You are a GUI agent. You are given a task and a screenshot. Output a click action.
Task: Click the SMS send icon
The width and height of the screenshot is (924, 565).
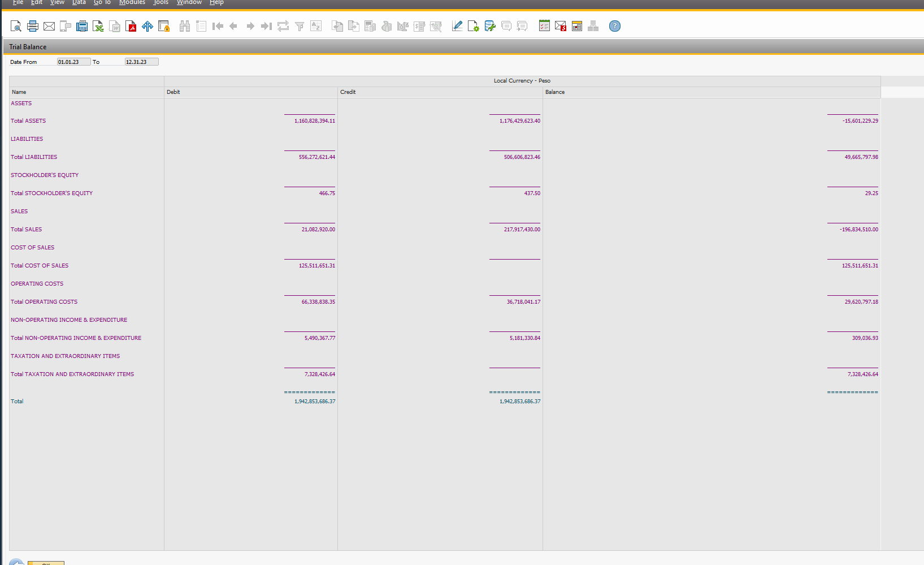point(66,26)
